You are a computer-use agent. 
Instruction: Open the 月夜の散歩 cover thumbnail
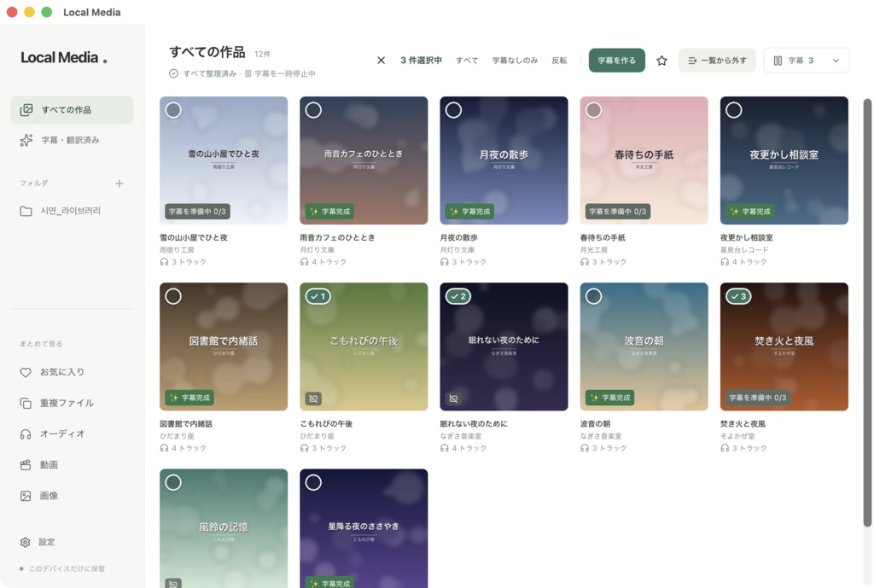[x=504, y=160]
